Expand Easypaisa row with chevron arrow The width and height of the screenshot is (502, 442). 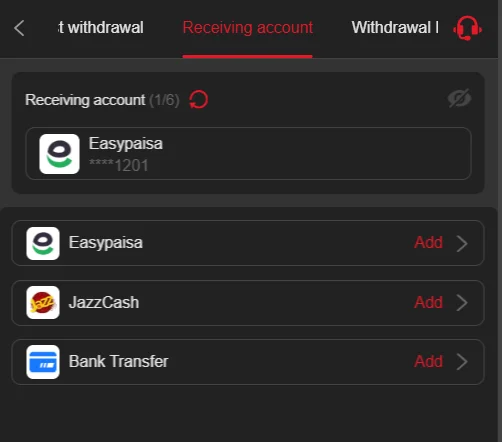tap(462, 244)
